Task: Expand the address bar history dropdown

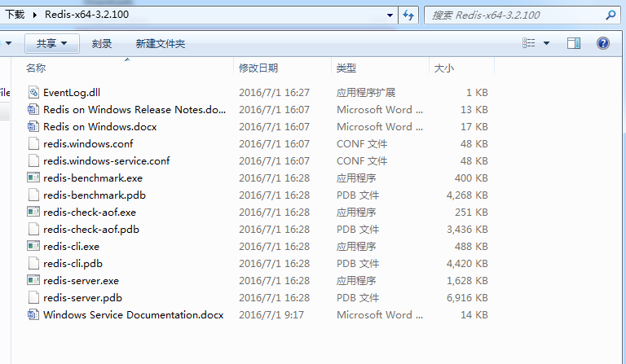Action: tap(390, 15)
